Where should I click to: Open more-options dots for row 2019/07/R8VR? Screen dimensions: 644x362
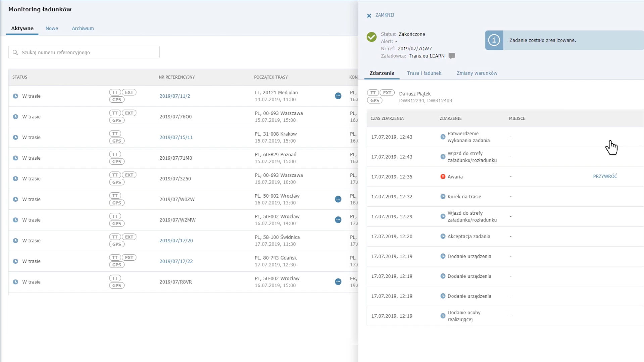click(x=338, y=282)
